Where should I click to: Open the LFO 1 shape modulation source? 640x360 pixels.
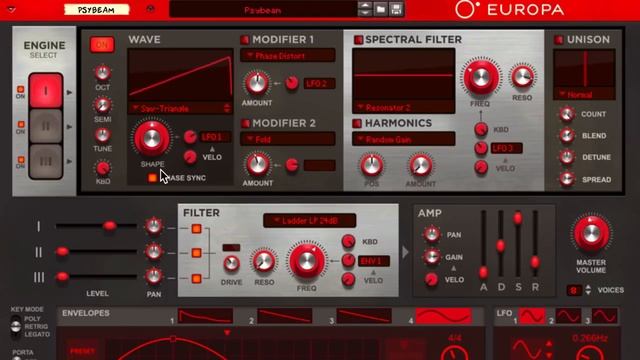click(x=214, y=137)
